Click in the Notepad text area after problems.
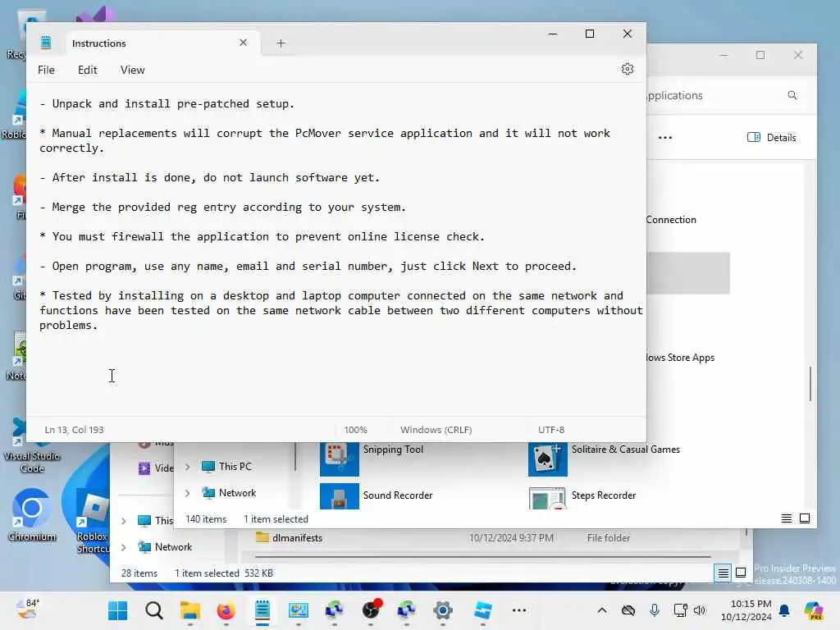Screen dimensions: 840x630 point(98,326)
